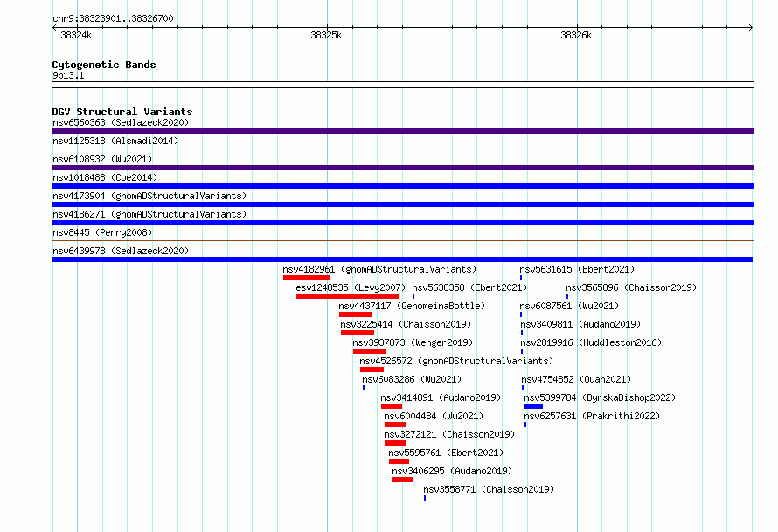
Task: Open nsv3406295 (Audano2019) label
Action: (452, 471)
